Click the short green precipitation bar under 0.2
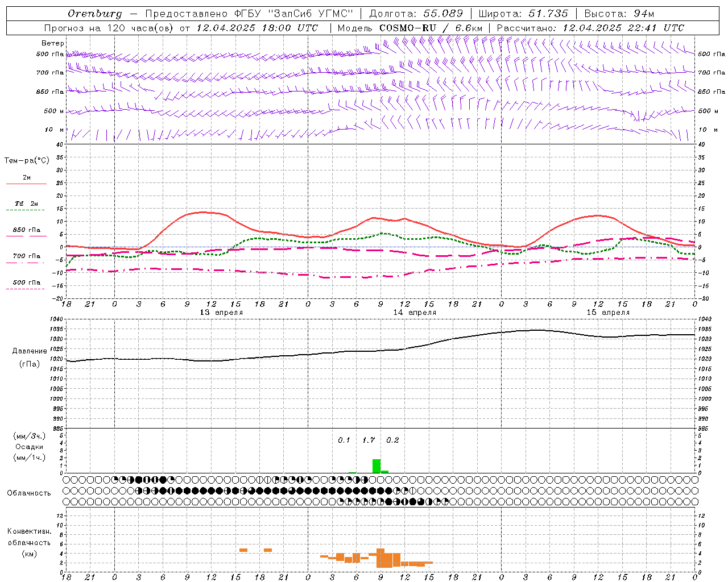Screen dimensions: 728x582 click(x=384, y=472)
